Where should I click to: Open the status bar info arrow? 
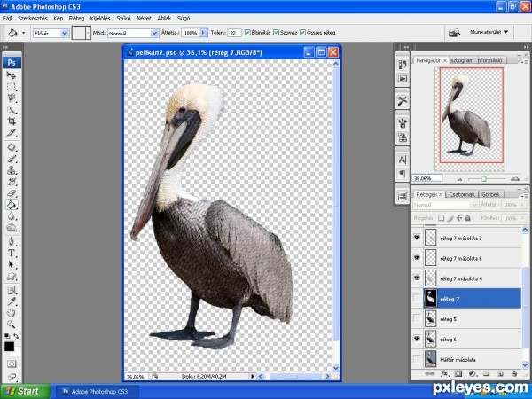pos(252,376)
